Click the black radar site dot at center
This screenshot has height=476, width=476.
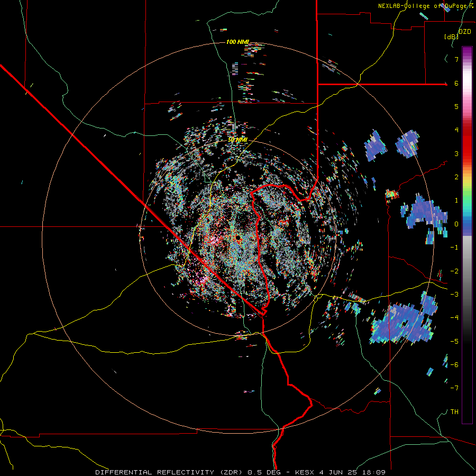click(x=239, y=237)
